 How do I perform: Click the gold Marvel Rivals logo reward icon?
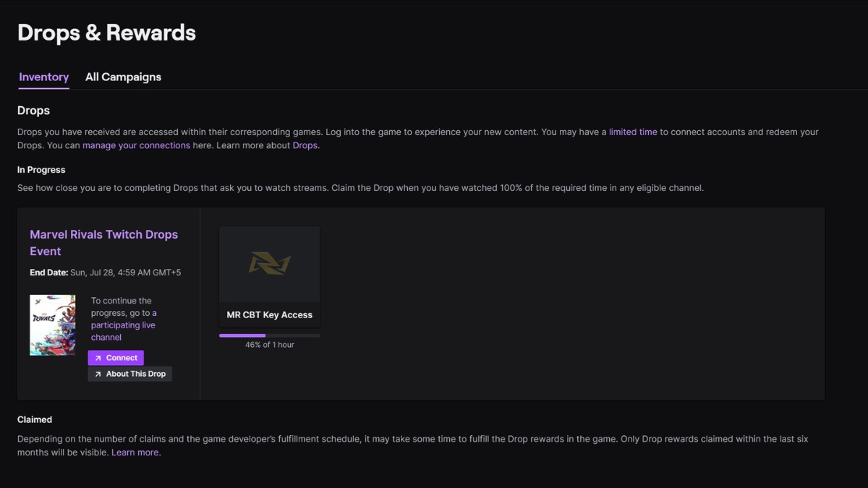(268, 265)
